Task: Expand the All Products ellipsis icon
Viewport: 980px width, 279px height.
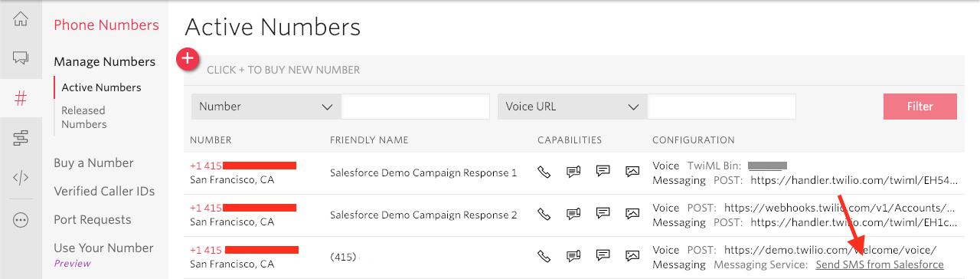Action: (x=21, y=219)
